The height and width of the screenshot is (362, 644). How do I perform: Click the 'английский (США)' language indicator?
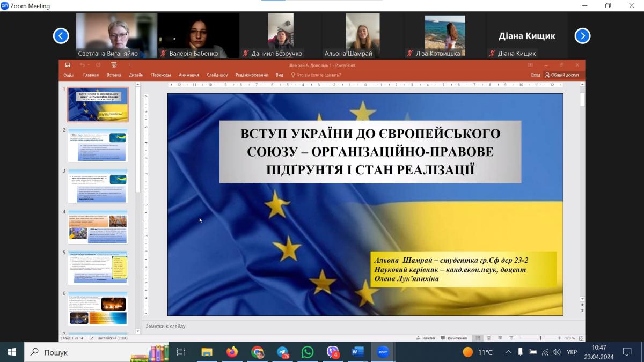click(112, 338)
